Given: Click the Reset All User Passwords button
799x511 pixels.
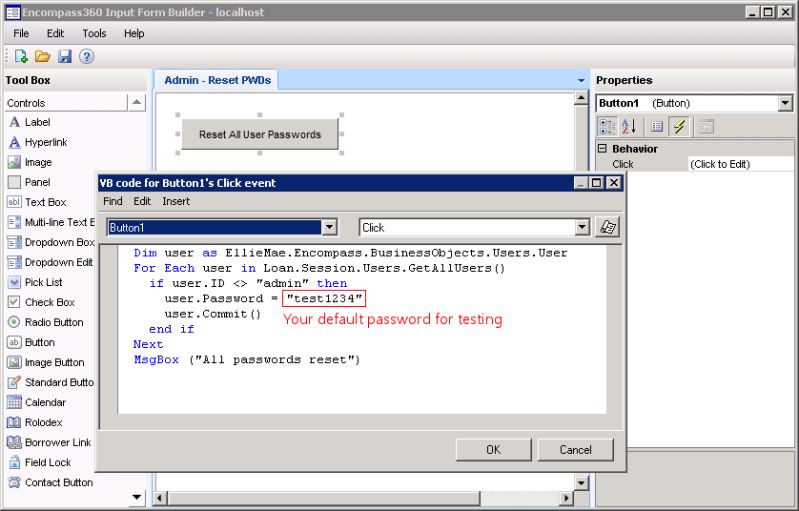Looking at the screenshot, I should pos(260,135).
